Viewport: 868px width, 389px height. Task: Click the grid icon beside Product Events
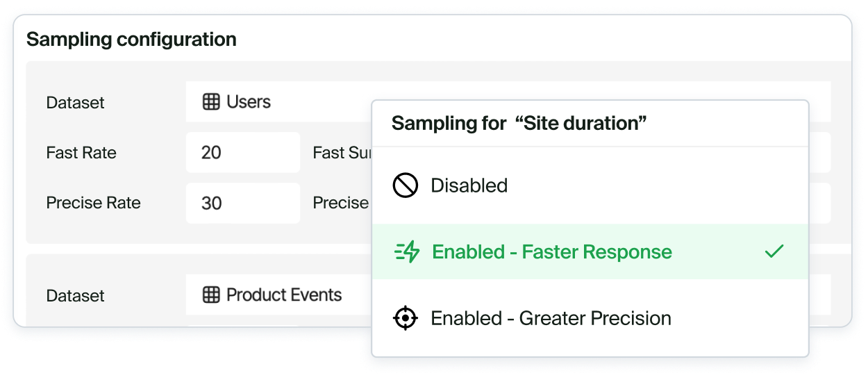point(211,295)
